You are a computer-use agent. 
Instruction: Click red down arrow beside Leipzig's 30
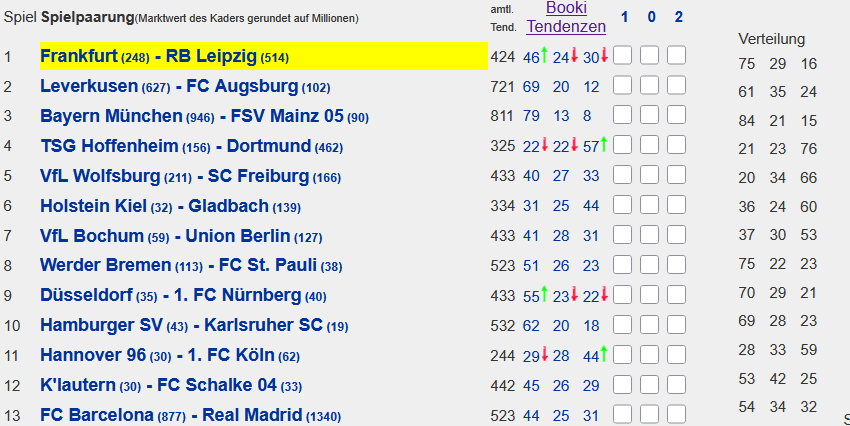(x=604, y=55)
